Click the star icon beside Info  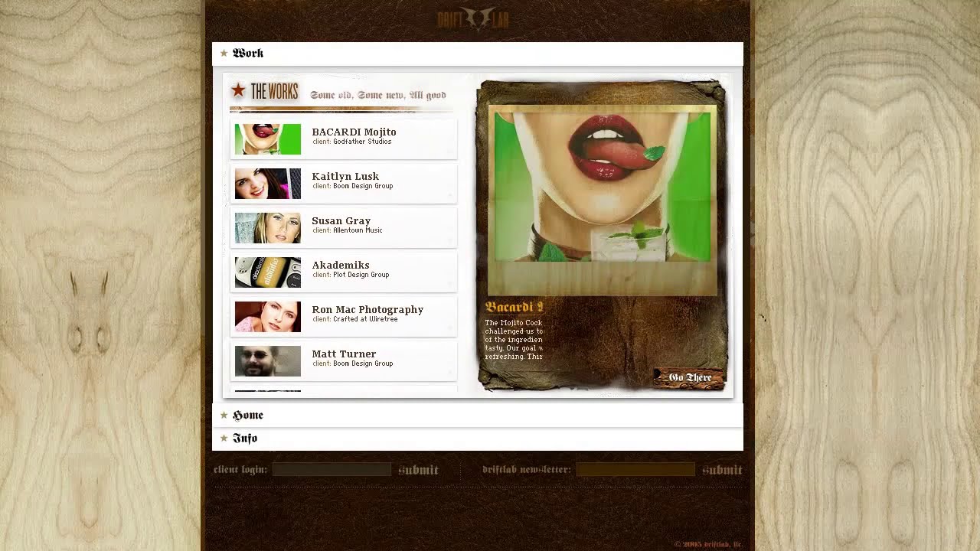click(224, 438)
